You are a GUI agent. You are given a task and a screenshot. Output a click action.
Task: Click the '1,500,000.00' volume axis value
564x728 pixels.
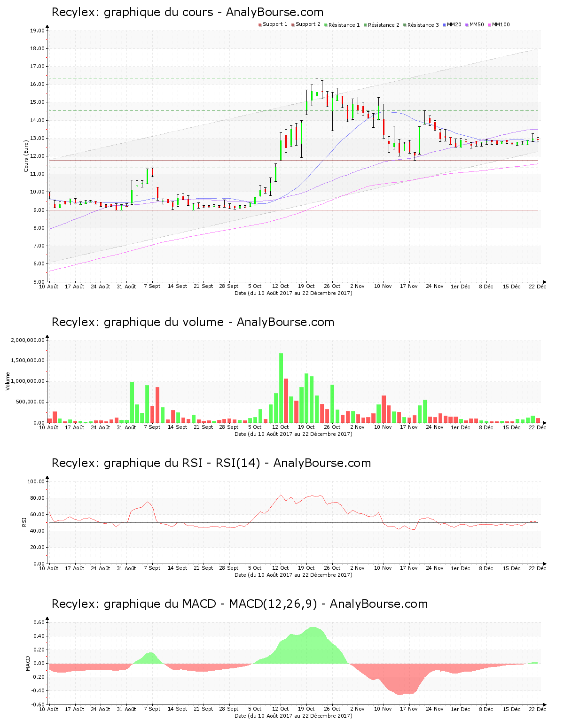click(x=28, y=361)
